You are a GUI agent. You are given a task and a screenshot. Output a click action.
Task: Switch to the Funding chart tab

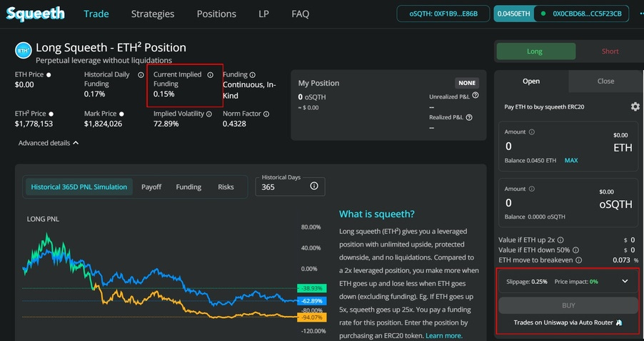(188, 187)
